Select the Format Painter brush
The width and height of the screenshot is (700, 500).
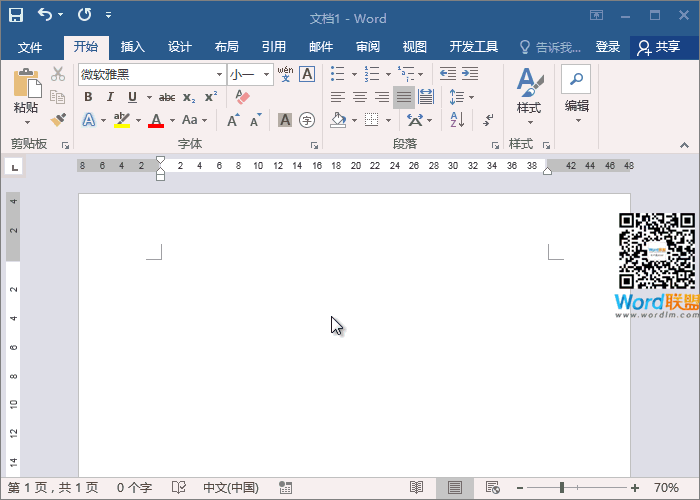(58, 120)
